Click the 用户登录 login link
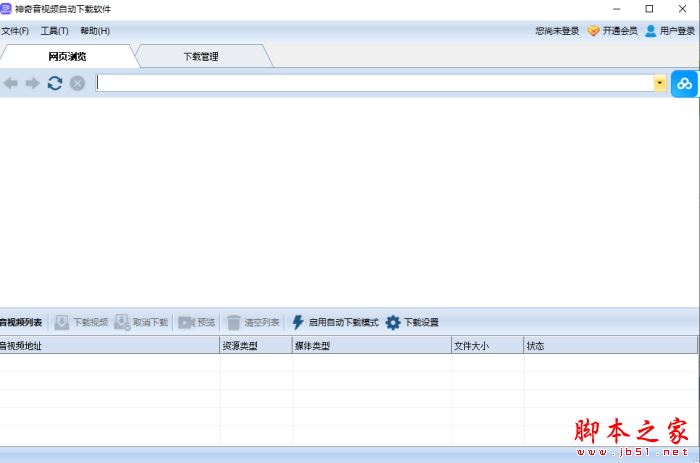The image size is (700, 463). coord(670,31)
